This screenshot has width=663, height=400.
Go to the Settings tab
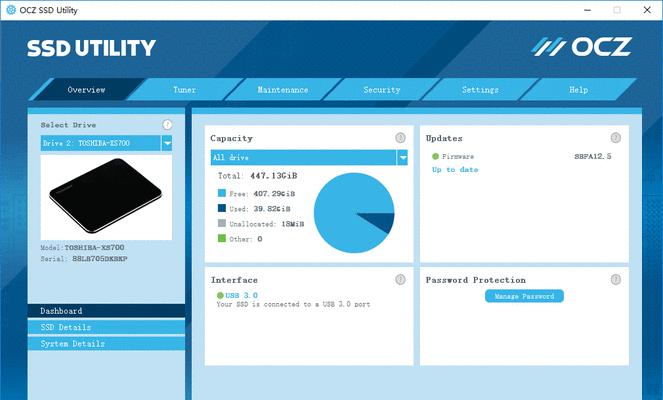(480, 90)
